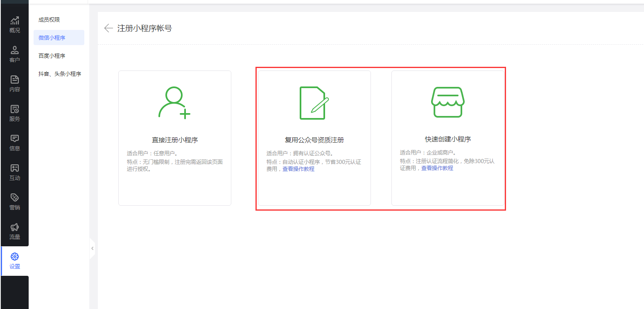Select 百度小程序 in the settings submenu
This screenshot has width=644, height=309.
[52, 56]
